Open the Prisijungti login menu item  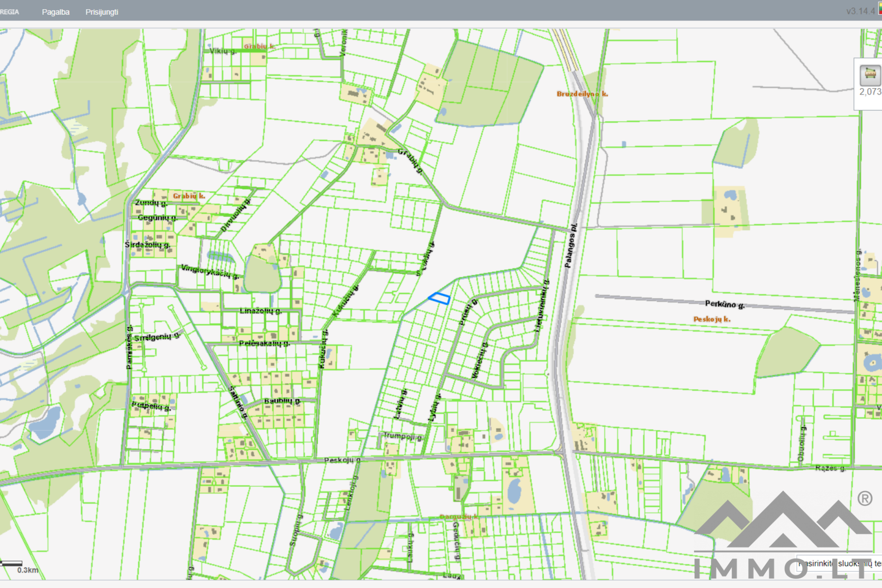102,12
